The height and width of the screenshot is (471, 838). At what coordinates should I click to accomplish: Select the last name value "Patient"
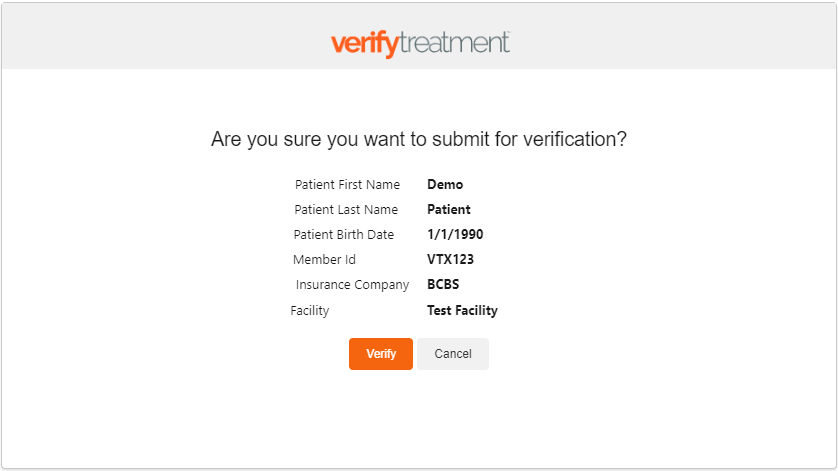coord(449,210)
